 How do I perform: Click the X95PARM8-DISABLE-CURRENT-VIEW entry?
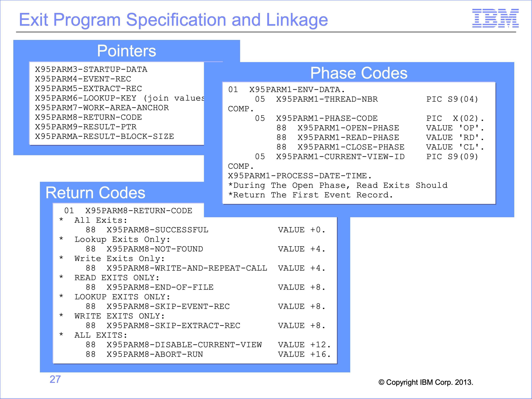(184, 345)
